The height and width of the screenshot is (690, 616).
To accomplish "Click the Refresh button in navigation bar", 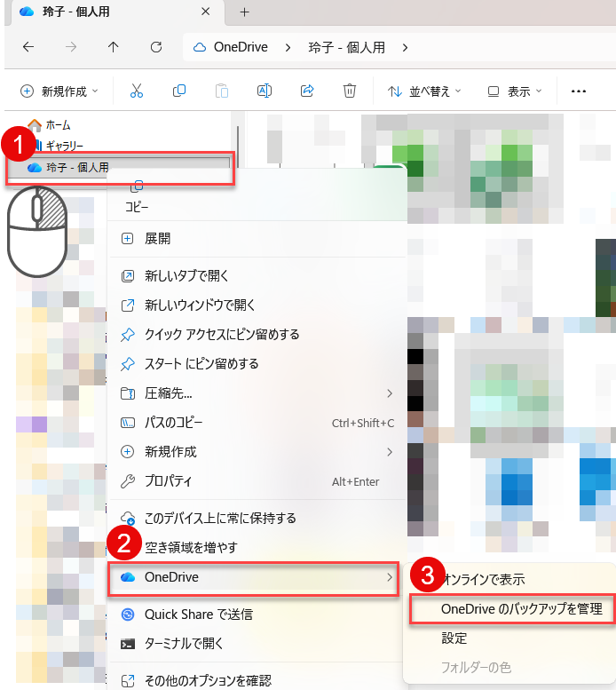I will (156, 47).
